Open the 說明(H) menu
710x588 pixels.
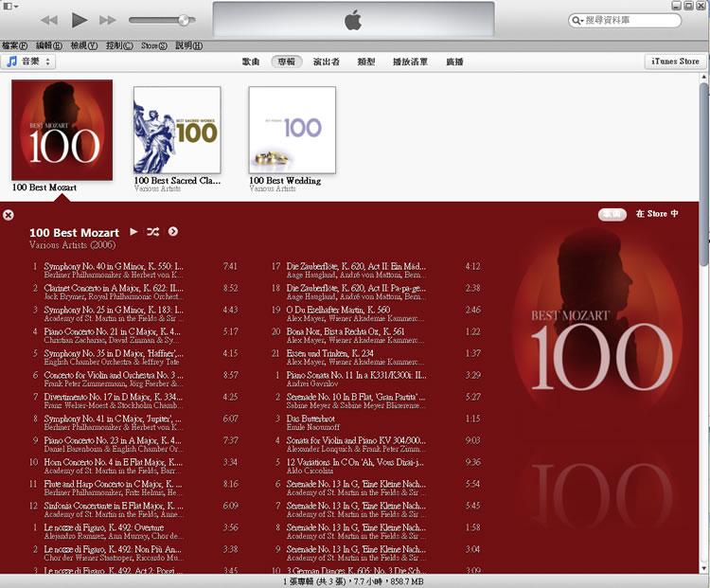[x=188, y=45]
